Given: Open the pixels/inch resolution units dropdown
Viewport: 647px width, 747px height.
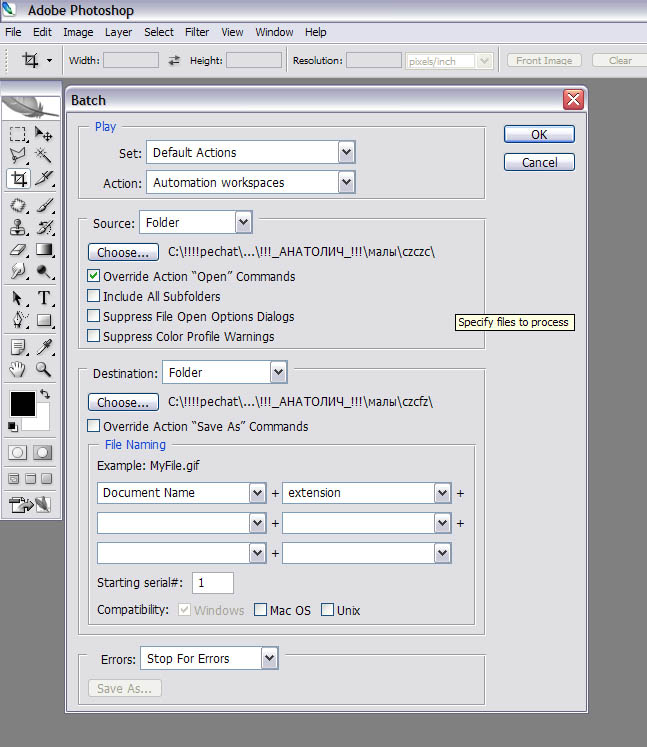Looking at the screenshot, I should pyautogui.click(x=449, y=61).
